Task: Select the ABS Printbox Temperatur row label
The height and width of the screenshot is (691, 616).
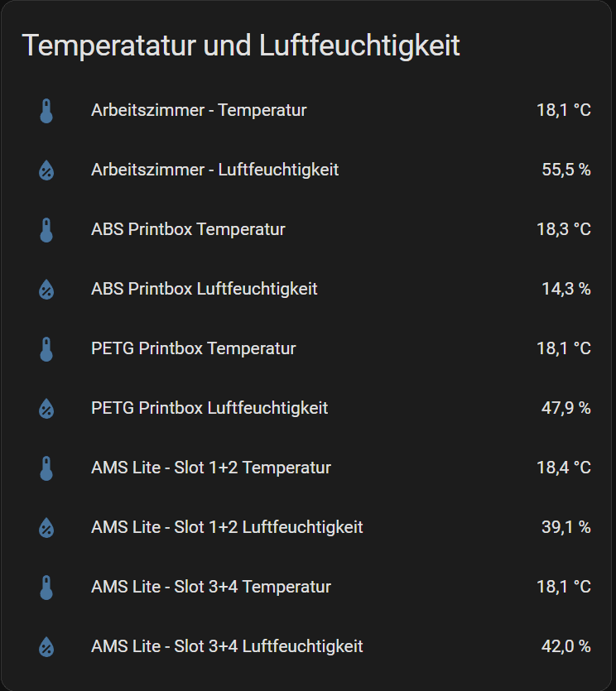Action: click(188, 229)
